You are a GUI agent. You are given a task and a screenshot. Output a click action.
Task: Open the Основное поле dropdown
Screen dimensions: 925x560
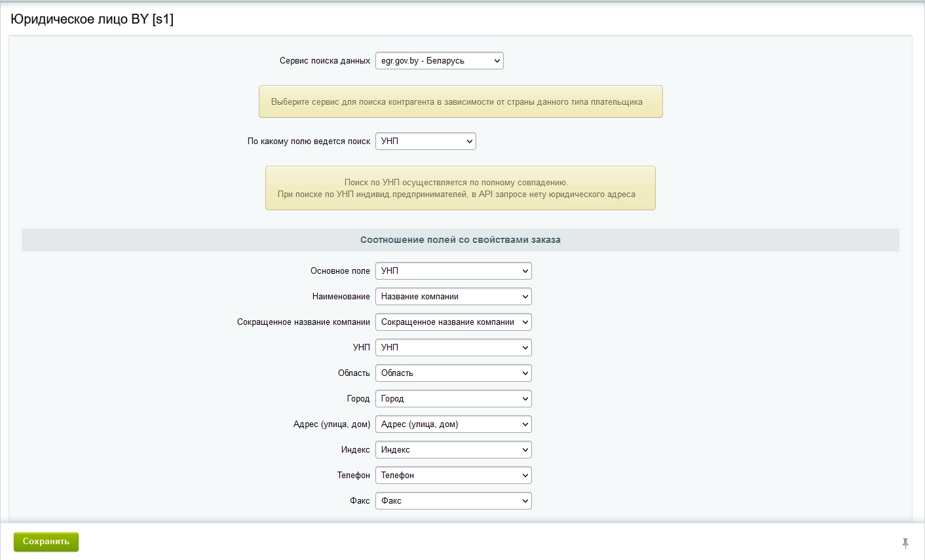(453, 271)
